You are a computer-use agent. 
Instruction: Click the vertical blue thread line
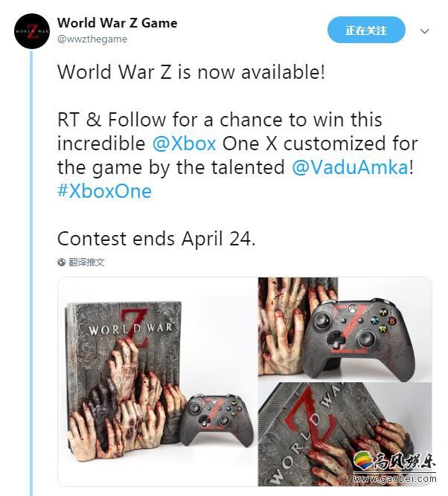(x=31, y=272)
